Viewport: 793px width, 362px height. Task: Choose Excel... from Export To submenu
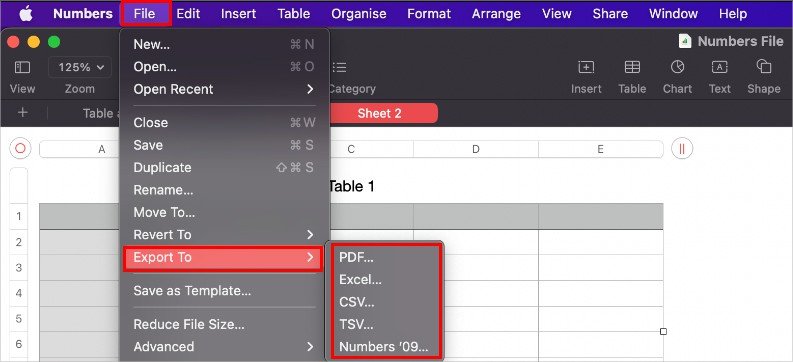click(x=361, y=280)
